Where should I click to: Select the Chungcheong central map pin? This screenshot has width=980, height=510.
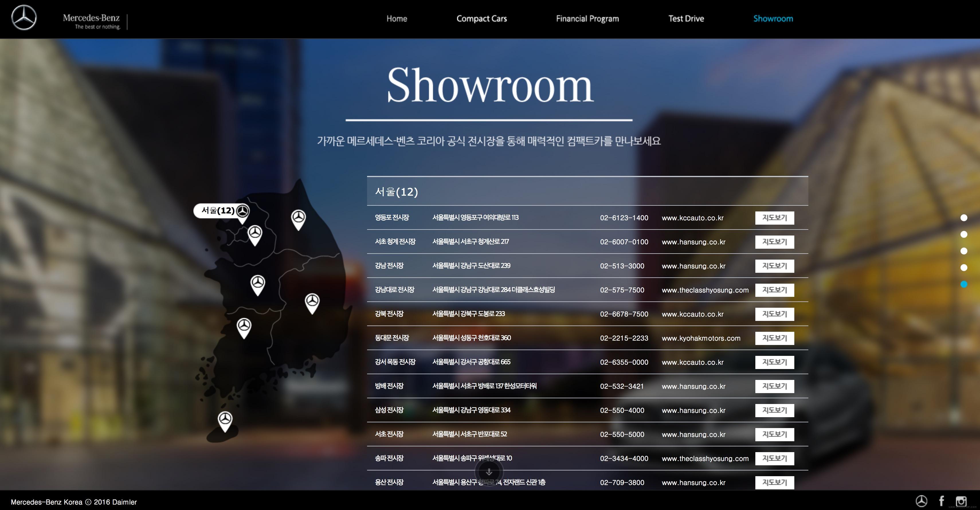(x=258, y=285)
